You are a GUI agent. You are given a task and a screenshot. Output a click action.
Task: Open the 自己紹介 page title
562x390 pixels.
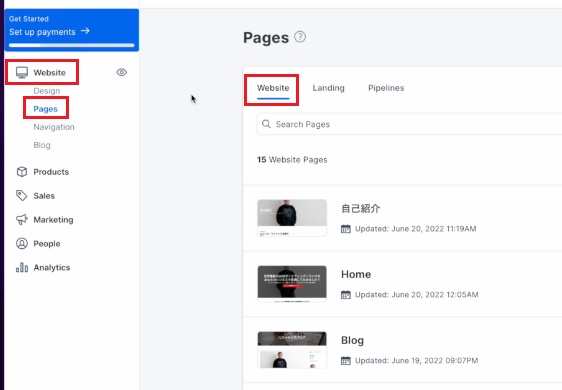[x=361, y=208]
